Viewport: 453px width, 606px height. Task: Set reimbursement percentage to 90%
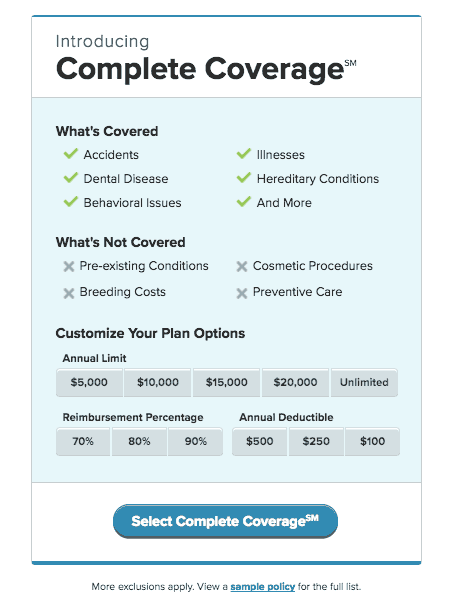pos(196,441)
